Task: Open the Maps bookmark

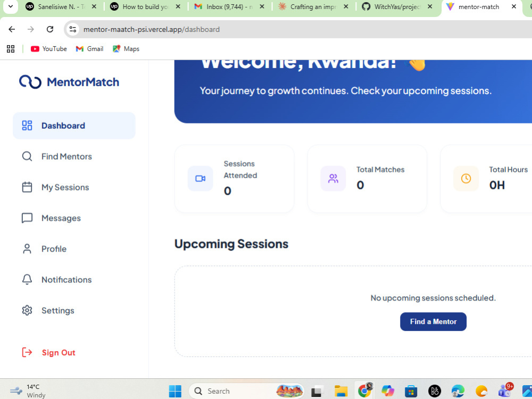Action: pyautogui.click(x=126, y=49)
